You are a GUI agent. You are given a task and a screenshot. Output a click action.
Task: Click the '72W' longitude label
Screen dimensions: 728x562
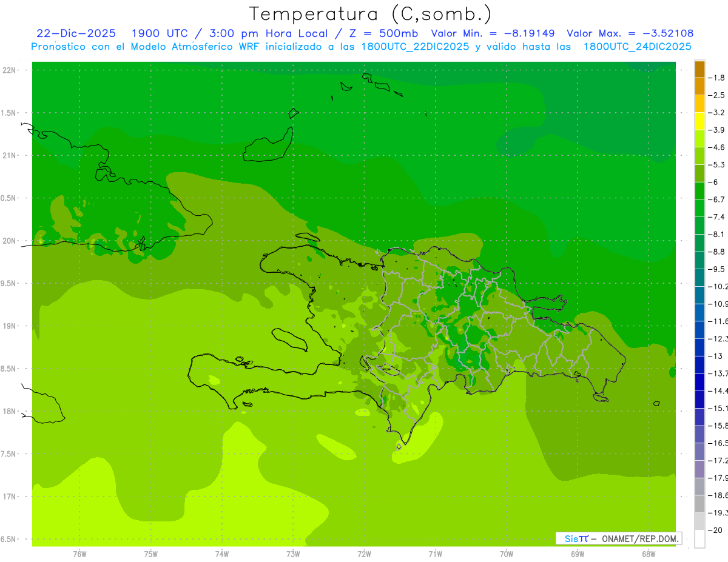coord(364,555)
